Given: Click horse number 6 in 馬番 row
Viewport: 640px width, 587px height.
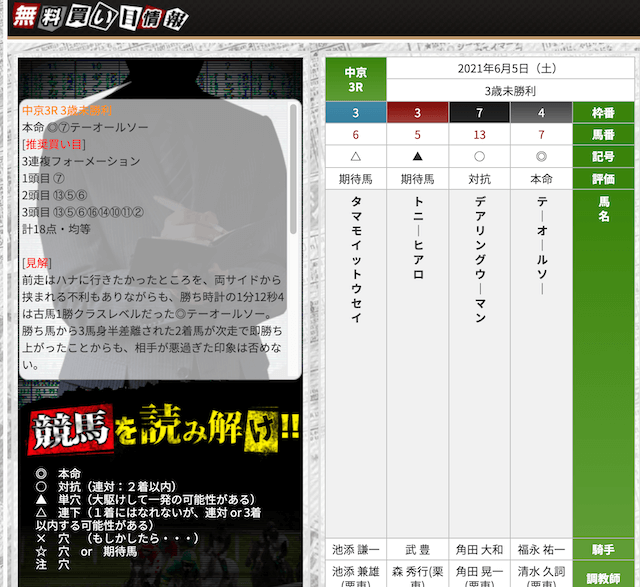Looking at the screenshot, I should (356, 135).
